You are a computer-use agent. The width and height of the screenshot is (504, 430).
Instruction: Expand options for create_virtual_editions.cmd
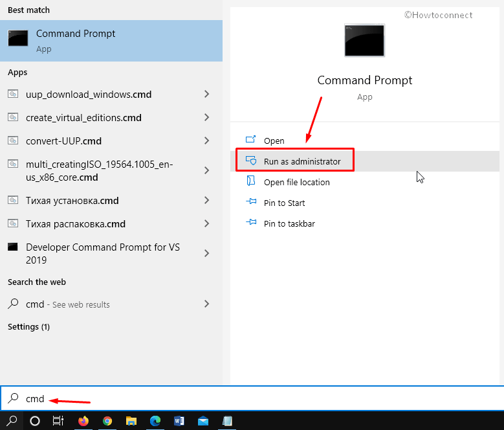206,117
